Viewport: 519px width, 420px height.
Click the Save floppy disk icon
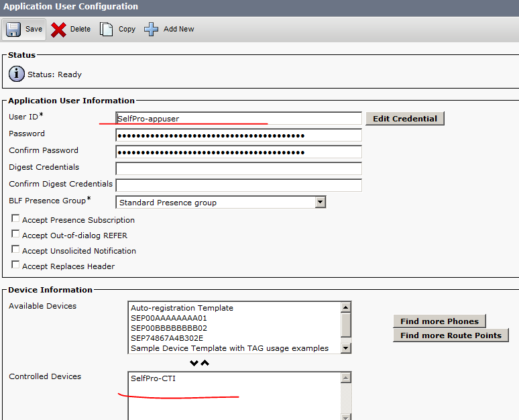pos(13,29)
